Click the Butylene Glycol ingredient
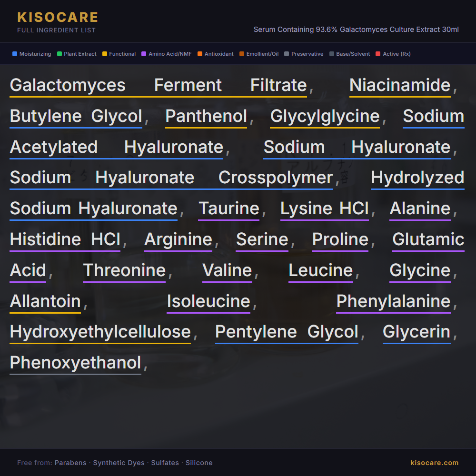476x476 pixels. click(x=76, y=116)
